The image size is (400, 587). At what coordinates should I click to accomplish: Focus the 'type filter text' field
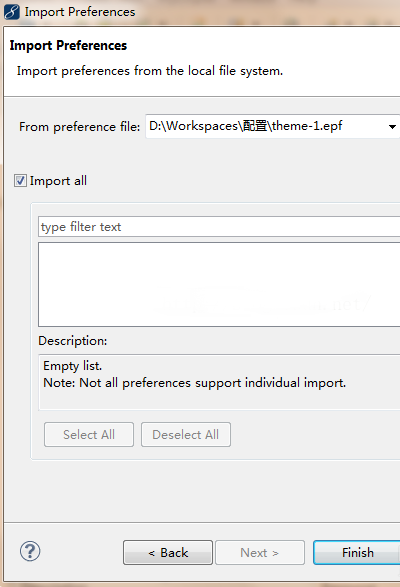coord(219,226)
